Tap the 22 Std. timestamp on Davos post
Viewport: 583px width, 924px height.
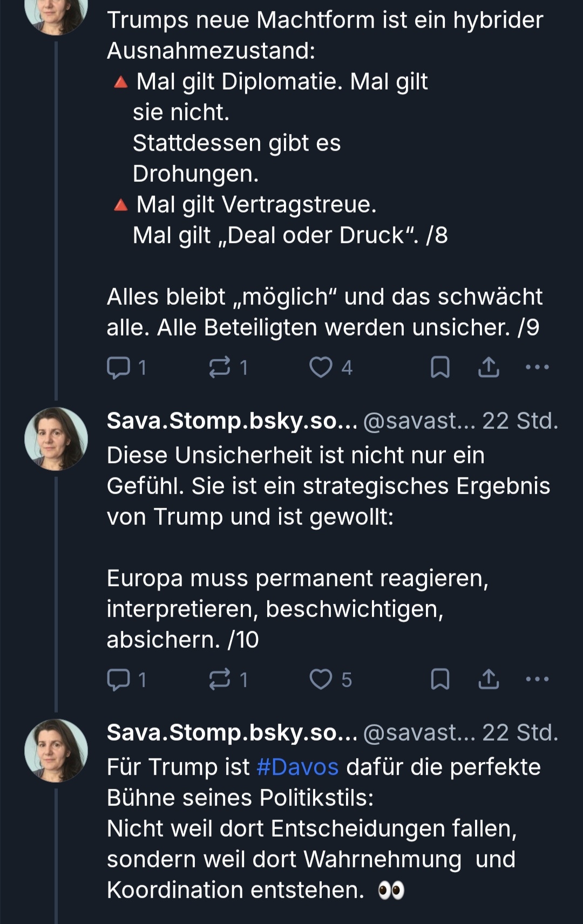[x=520, y=733]
